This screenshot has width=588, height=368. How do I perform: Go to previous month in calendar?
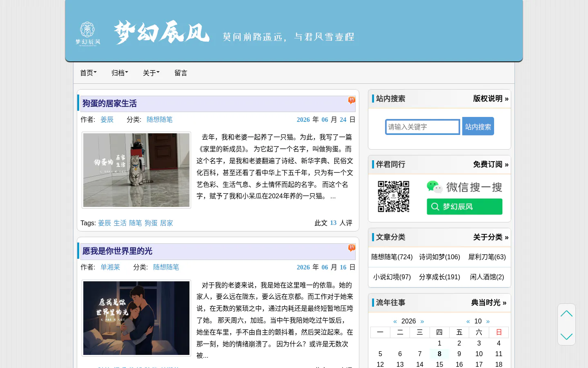(x=468, y=321)
